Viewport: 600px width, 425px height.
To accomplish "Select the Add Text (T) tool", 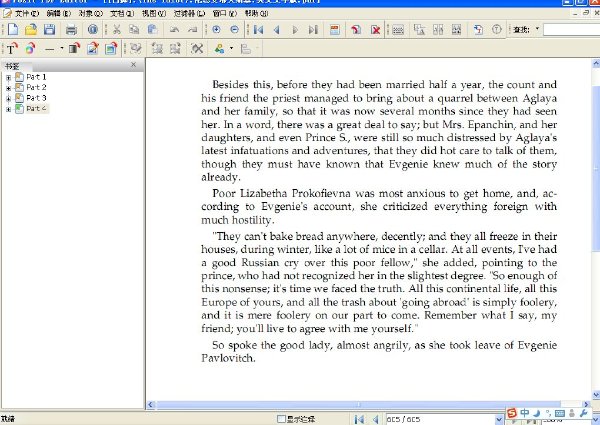I will pyautogui.click(x=11, y=49).
